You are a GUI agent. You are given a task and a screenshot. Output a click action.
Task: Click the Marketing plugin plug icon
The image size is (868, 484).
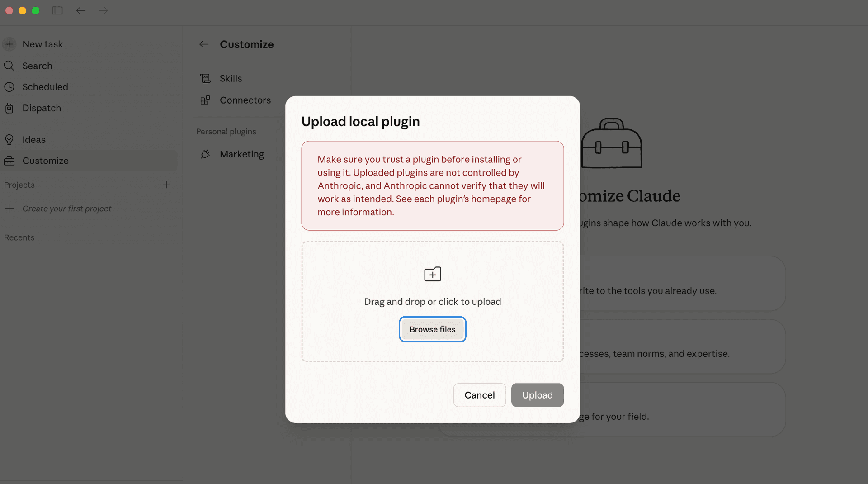pos(205,154)
